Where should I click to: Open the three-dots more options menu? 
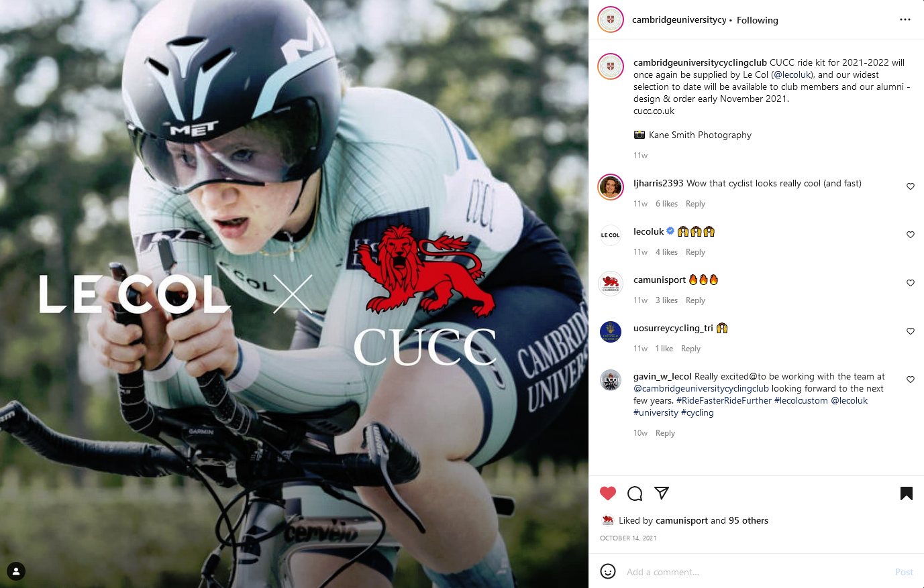(905, 19)
